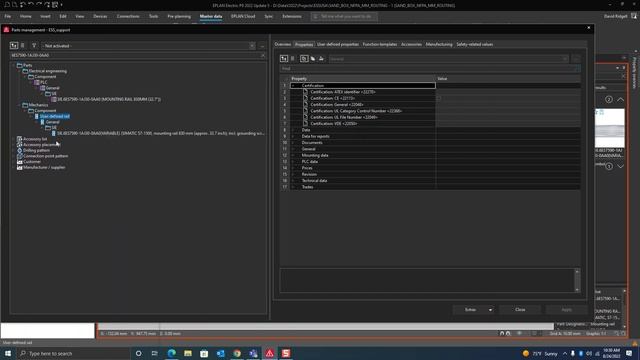
Task: Clear the part number search field using X
Action: 262,55
